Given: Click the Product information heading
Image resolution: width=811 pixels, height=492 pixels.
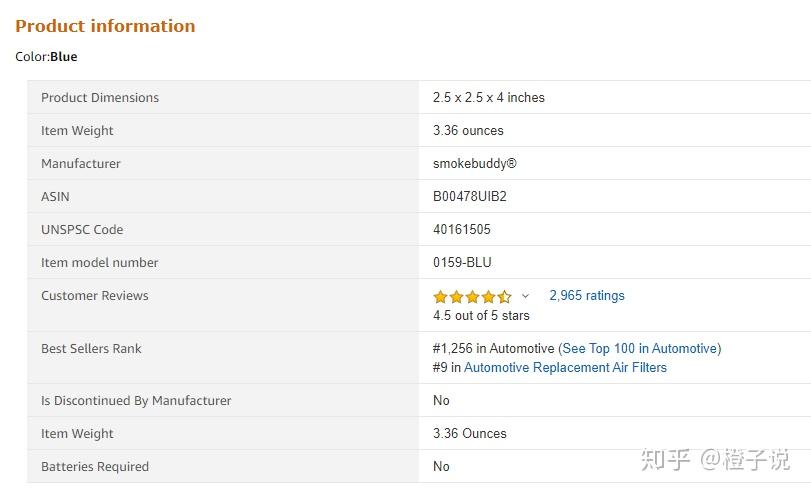Looking at the screenshot, I should [105, 26].
